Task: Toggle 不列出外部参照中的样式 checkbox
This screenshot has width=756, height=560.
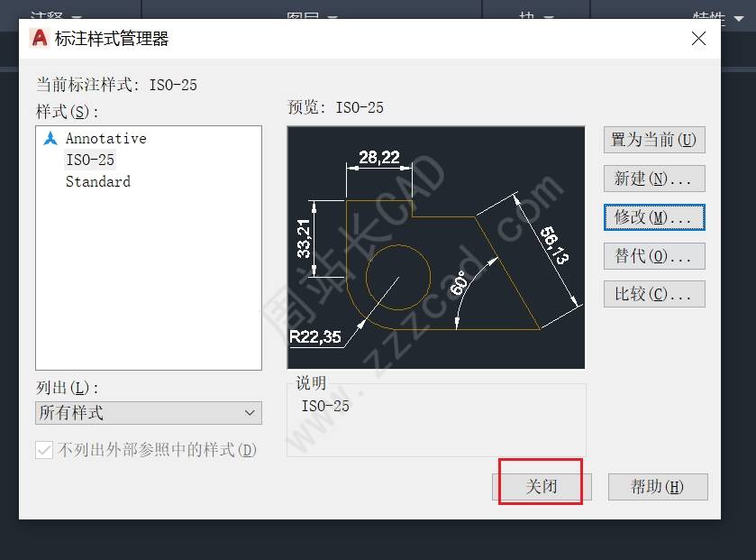Action: [44, 450]
